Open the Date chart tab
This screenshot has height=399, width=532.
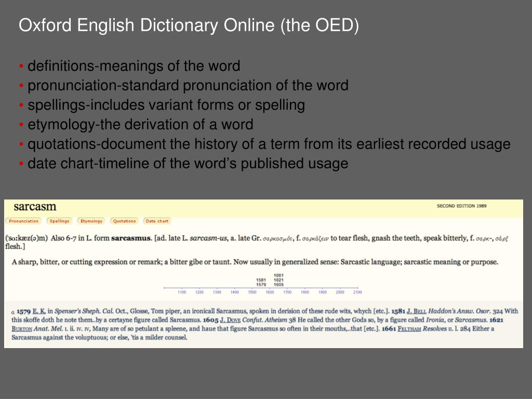[x=157, y=221]
